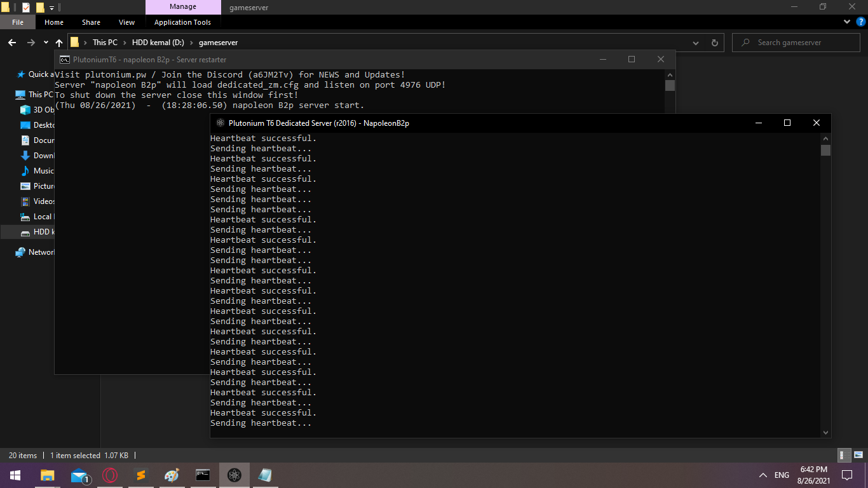Click cmd icon in Server restarter title
This screenshot has width=868, height=488.
65,59
